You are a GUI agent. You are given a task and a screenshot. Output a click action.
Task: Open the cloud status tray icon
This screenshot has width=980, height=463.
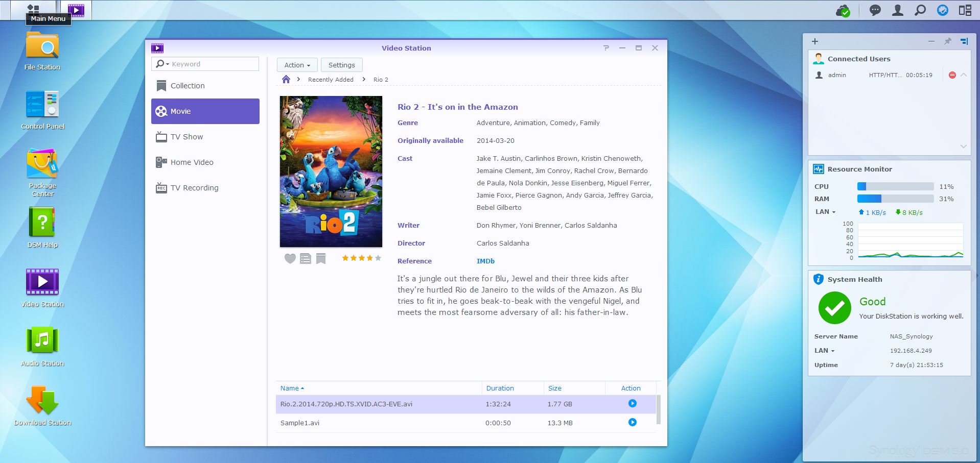pos(843,10)
